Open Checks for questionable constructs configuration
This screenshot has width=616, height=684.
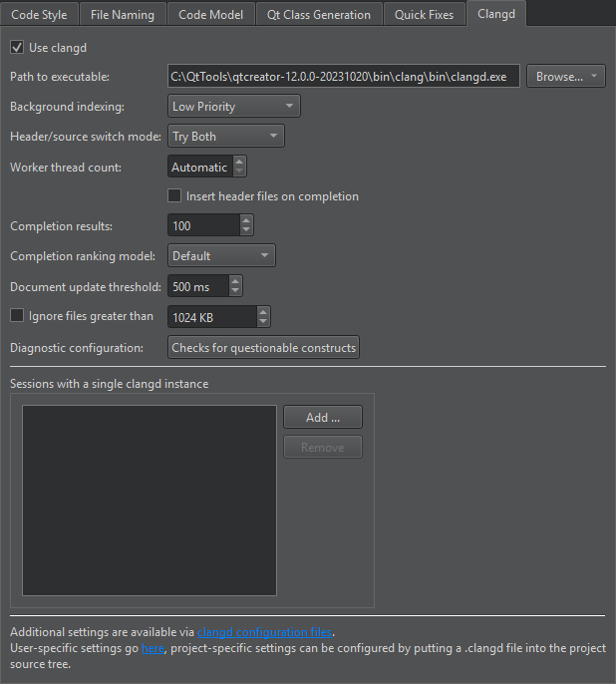click(x=263, y=348)
